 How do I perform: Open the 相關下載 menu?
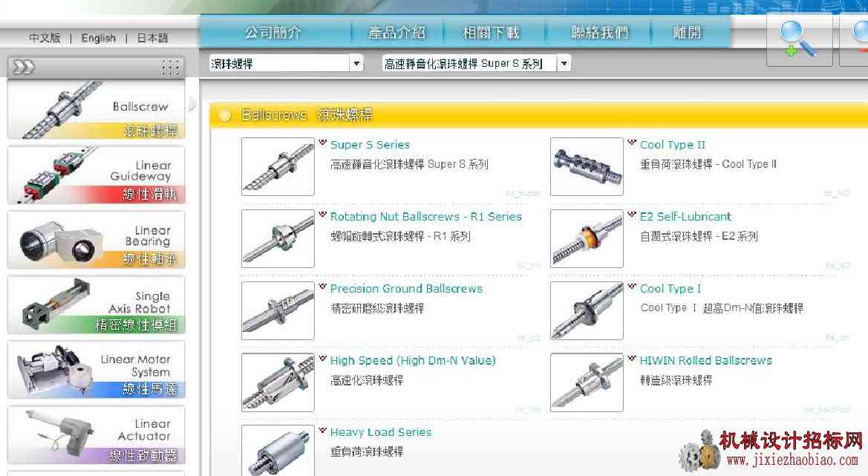pos(492,33)
